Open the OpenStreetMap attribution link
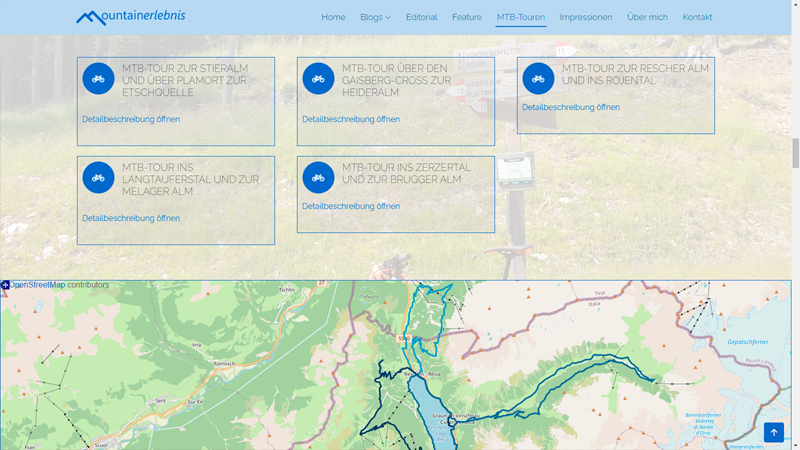The image size is (800, 450). [x=37, y=285]
